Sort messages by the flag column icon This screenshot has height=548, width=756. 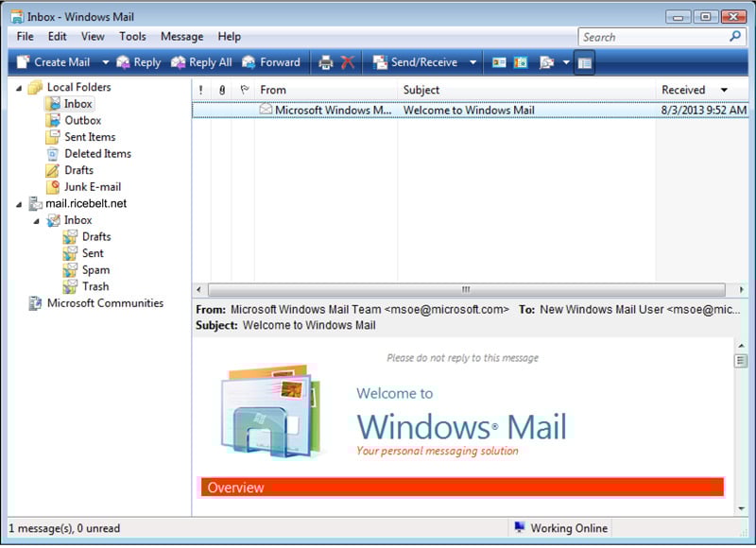244,90
